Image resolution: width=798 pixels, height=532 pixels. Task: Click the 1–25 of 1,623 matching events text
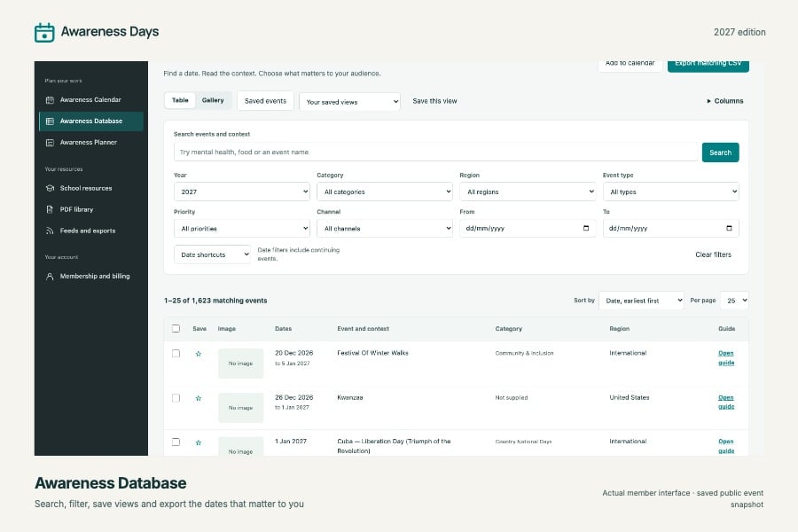coord(215,301)
